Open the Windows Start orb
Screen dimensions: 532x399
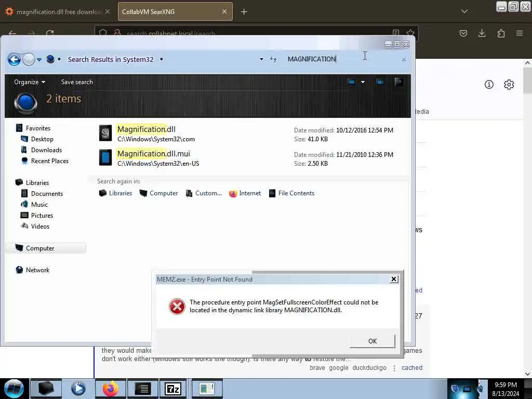pyautogui.click(x=14, y=389)
